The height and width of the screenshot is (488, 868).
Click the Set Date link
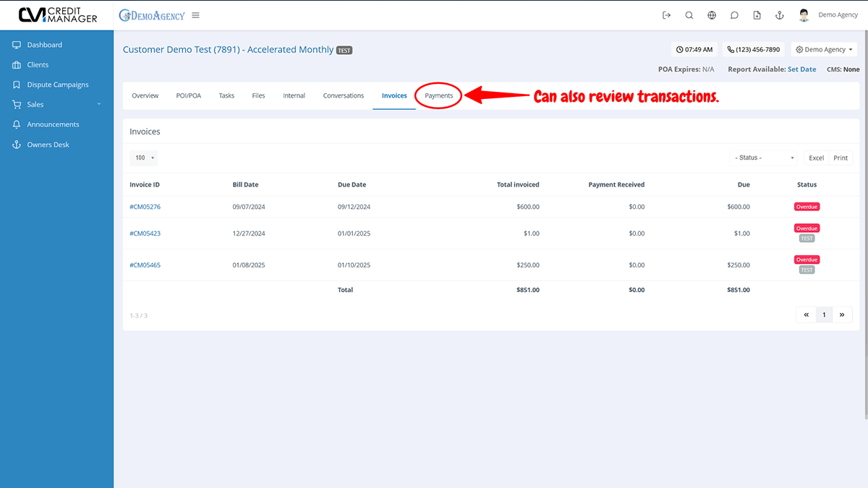coord(801,69)
